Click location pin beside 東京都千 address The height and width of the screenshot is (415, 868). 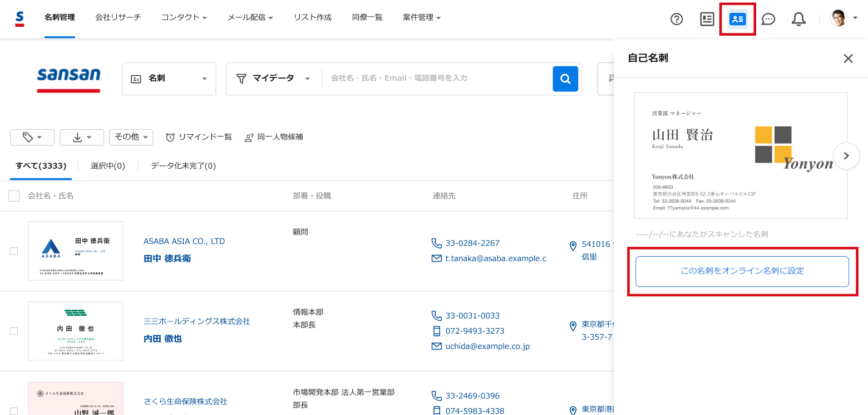tap(573, 326)
